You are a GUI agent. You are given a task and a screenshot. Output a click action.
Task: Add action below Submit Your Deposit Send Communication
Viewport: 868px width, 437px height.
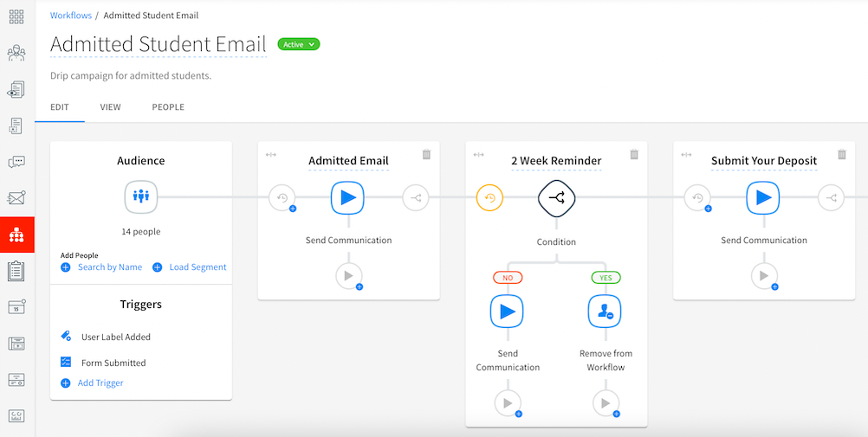tap(765, 276)
